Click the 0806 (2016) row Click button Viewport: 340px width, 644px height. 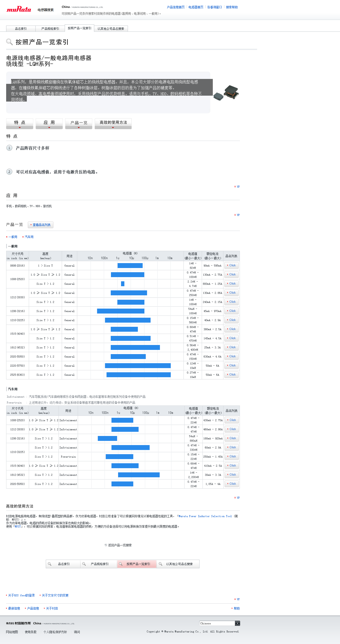point(231,265)
